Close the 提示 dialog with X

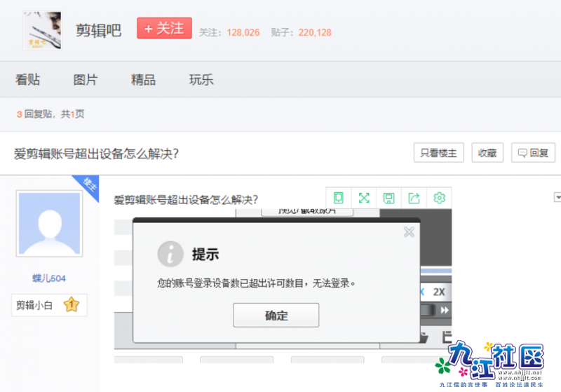coord(409,232)
